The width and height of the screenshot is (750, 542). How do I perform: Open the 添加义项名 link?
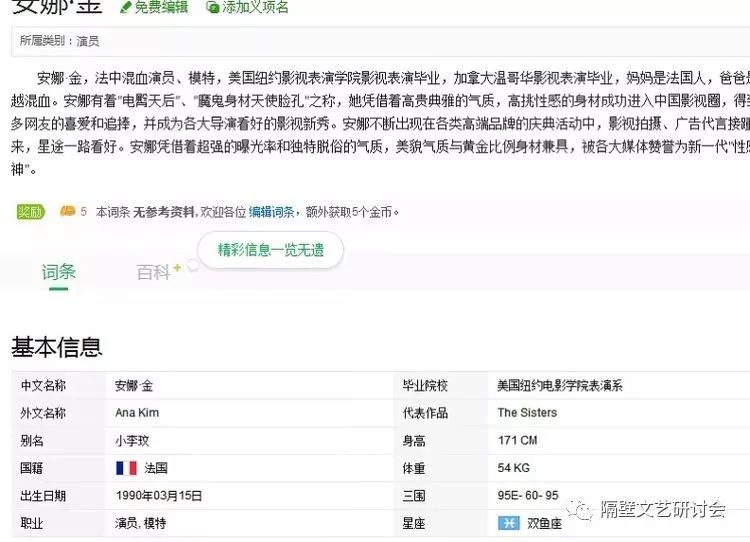(x=255, y=7)
